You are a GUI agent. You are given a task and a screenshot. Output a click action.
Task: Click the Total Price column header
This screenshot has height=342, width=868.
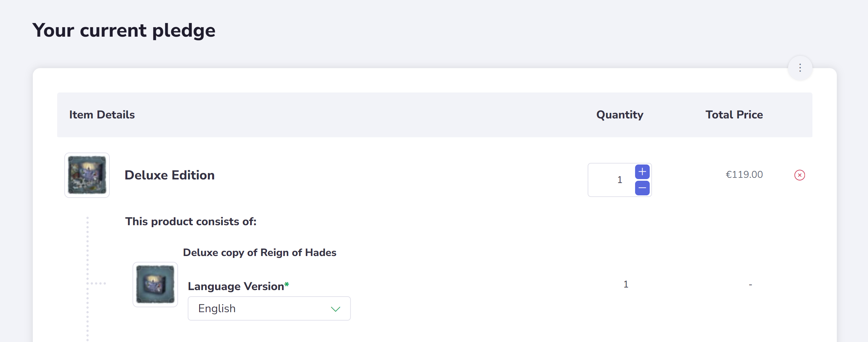734,115
